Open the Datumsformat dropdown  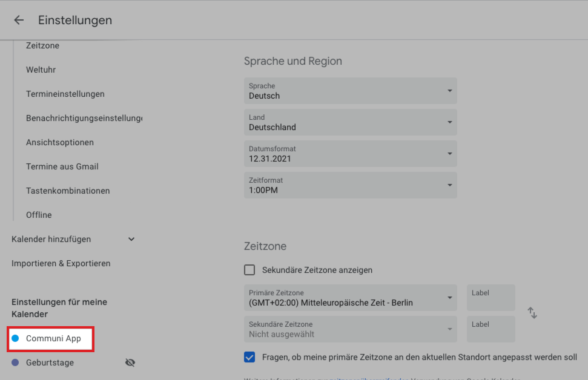[350, 154]
